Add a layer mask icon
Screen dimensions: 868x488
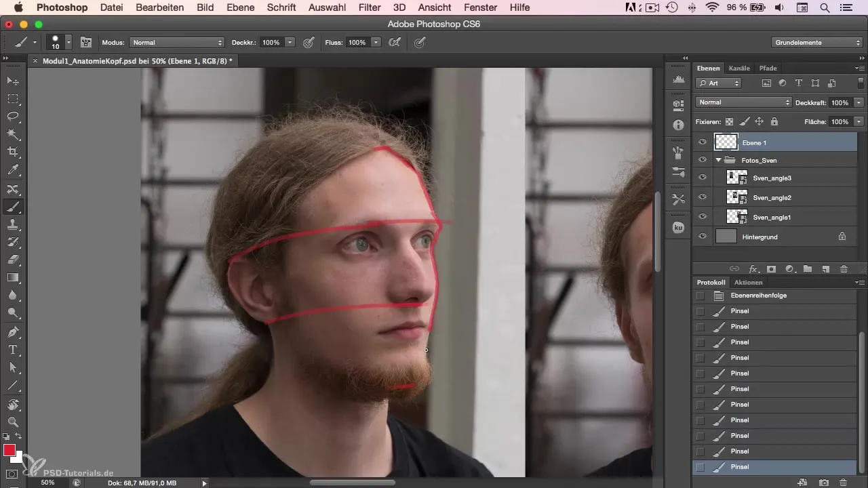point(771,269)
